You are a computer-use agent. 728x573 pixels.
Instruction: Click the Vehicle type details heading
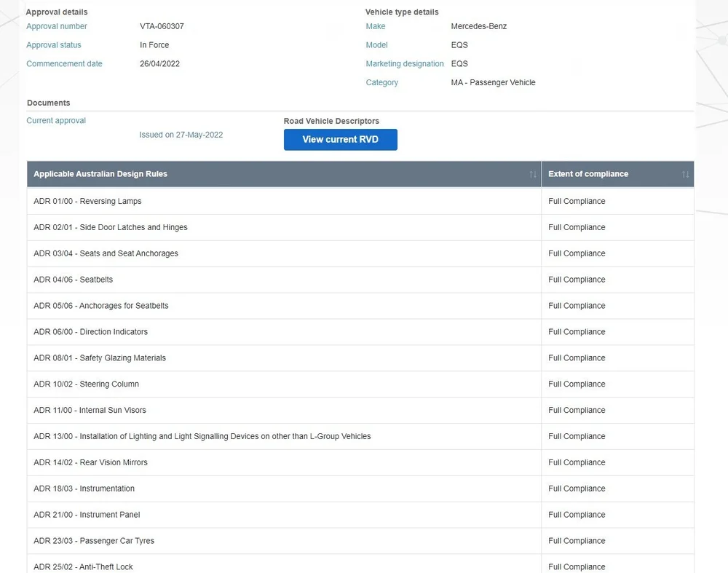click(x=402, y=12)
